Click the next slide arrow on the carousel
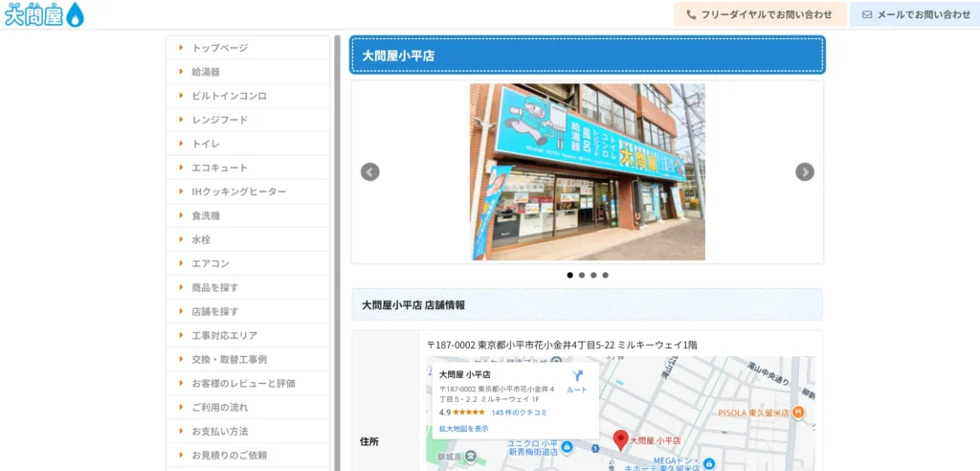This screenshot has width=980, height=471. pos(805,172)
